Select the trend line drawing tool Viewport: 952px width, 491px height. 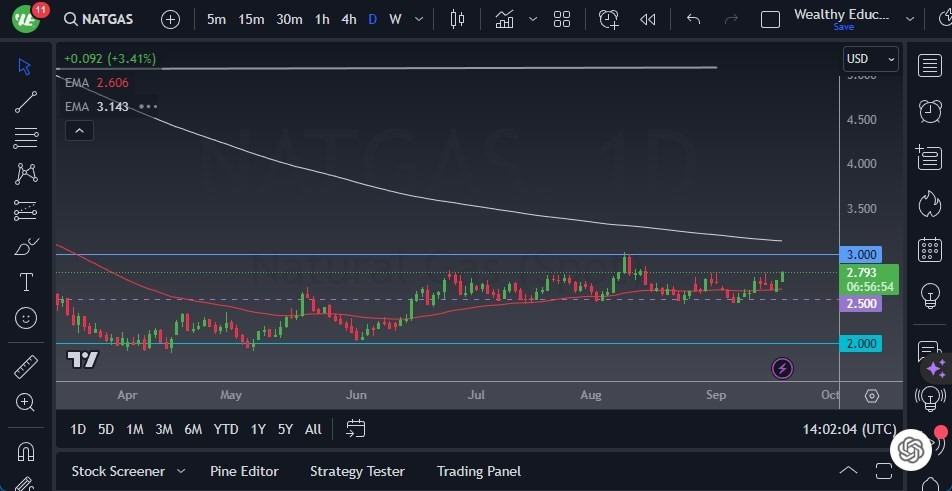tap(26, 101)
